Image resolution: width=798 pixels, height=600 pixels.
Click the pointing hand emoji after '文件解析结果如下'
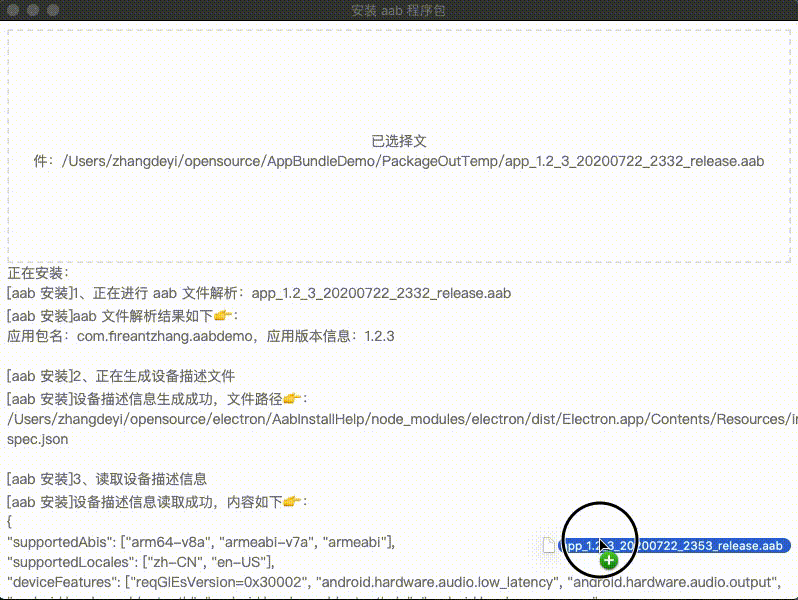tap(222, 316)
